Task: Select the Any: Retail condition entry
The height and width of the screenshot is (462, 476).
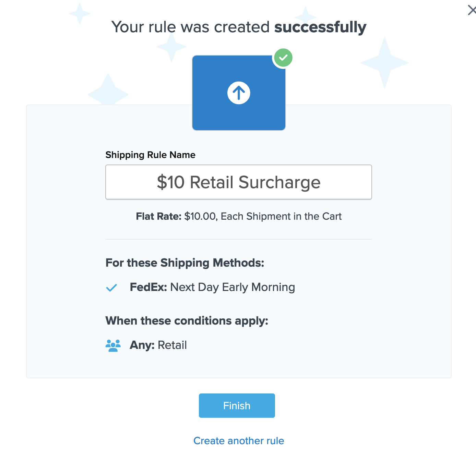Action: 158,345
